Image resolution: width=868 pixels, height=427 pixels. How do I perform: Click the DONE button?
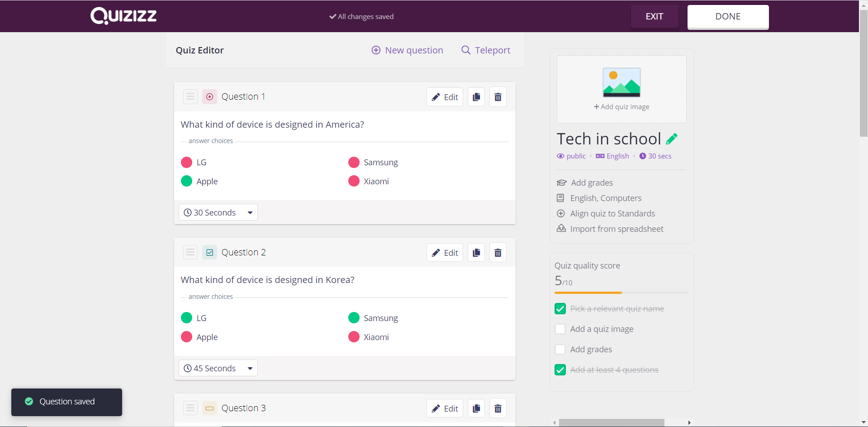pos(728,16)
